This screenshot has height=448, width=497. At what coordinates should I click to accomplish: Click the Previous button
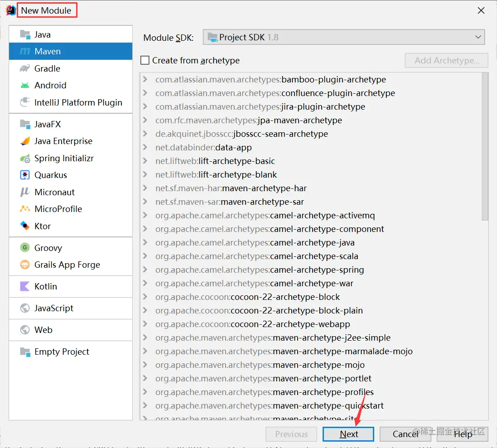tap(291, 434)
